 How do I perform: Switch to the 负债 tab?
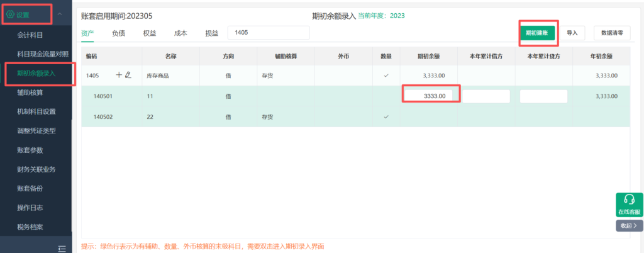click(118, 33)
